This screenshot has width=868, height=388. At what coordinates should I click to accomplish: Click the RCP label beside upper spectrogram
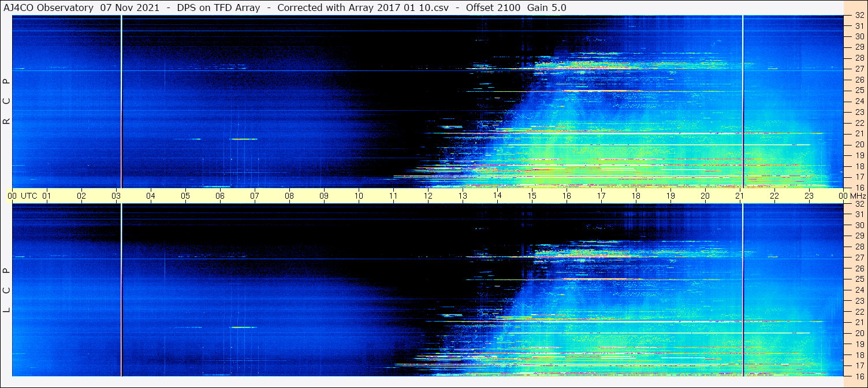pyautogui.click(x=7, y=102)
